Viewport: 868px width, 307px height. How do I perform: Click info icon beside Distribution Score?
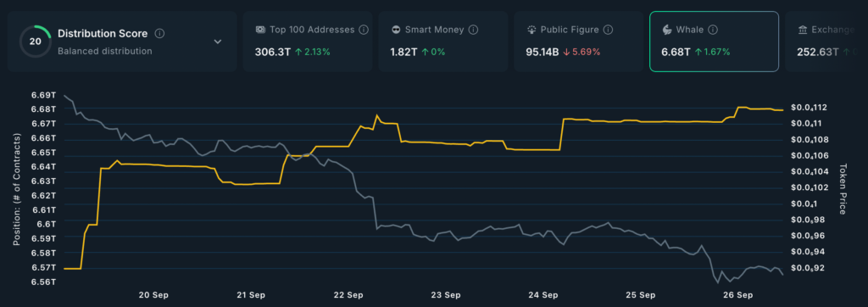click(x=159, y=34)
